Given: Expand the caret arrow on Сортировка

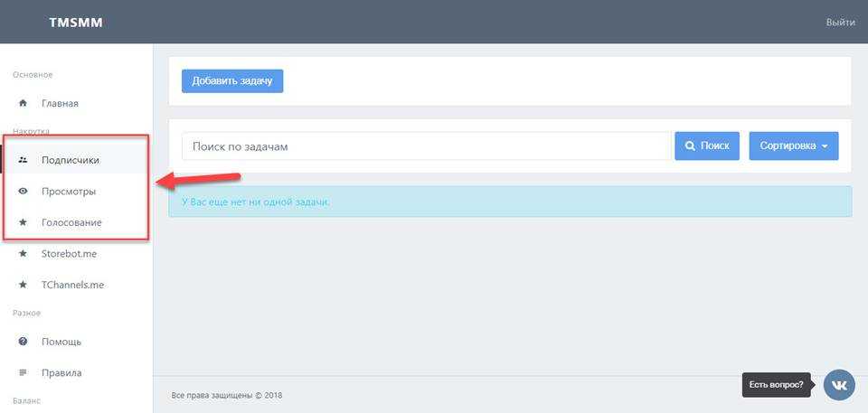Looking at the screenshot, I should pyautogui.click(x=825, y=146).
